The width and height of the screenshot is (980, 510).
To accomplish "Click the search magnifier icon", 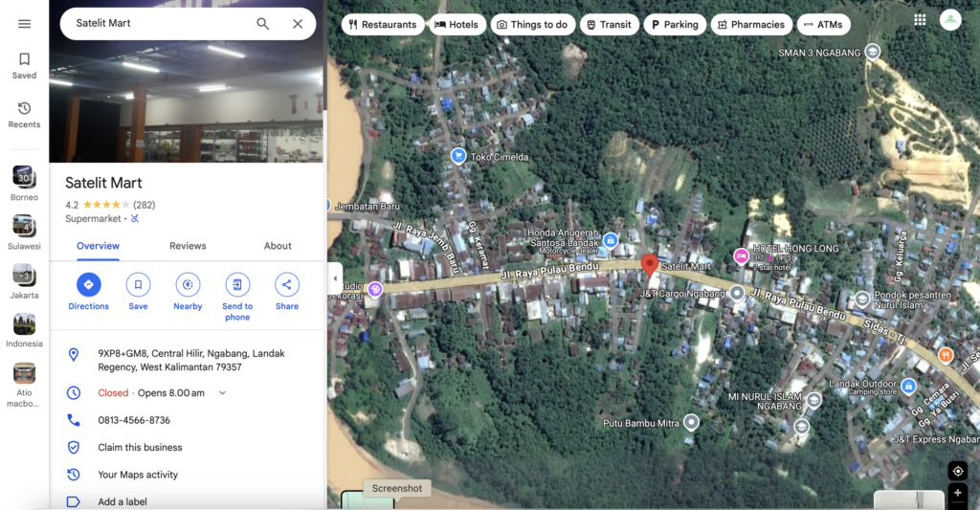I will 262,24.
